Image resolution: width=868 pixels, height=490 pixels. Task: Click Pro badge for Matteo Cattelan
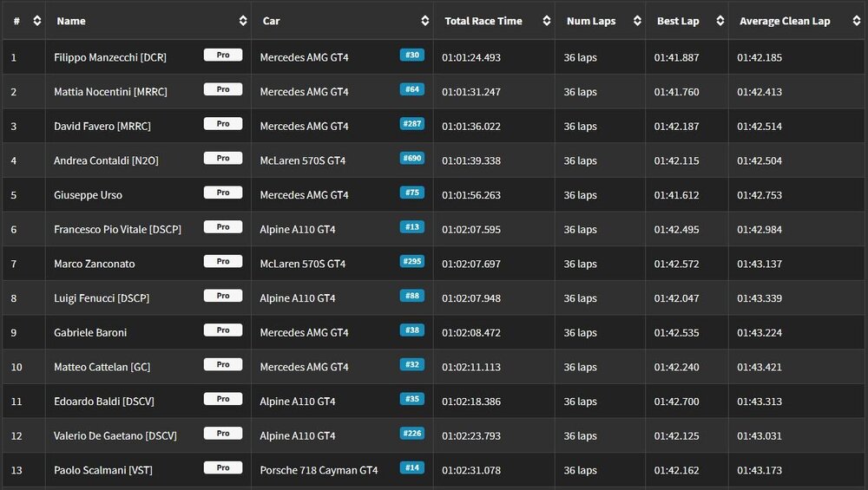point(223,364)
